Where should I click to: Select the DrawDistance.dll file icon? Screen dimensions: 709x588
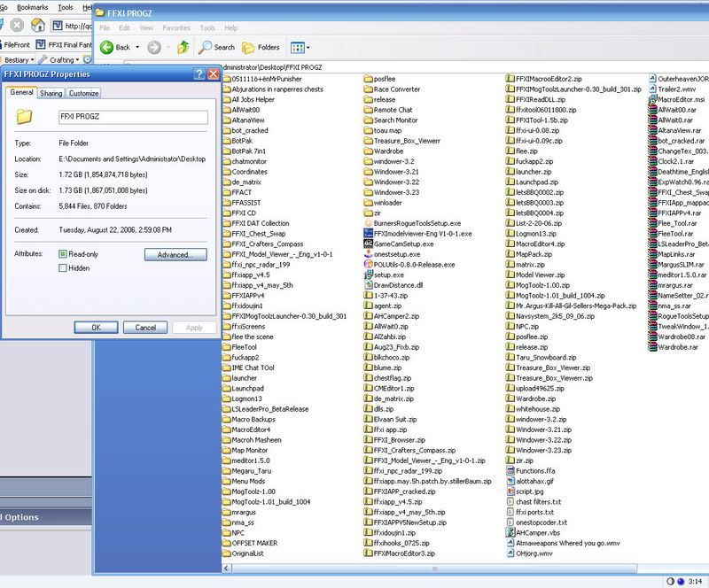[x=368, y=285]
